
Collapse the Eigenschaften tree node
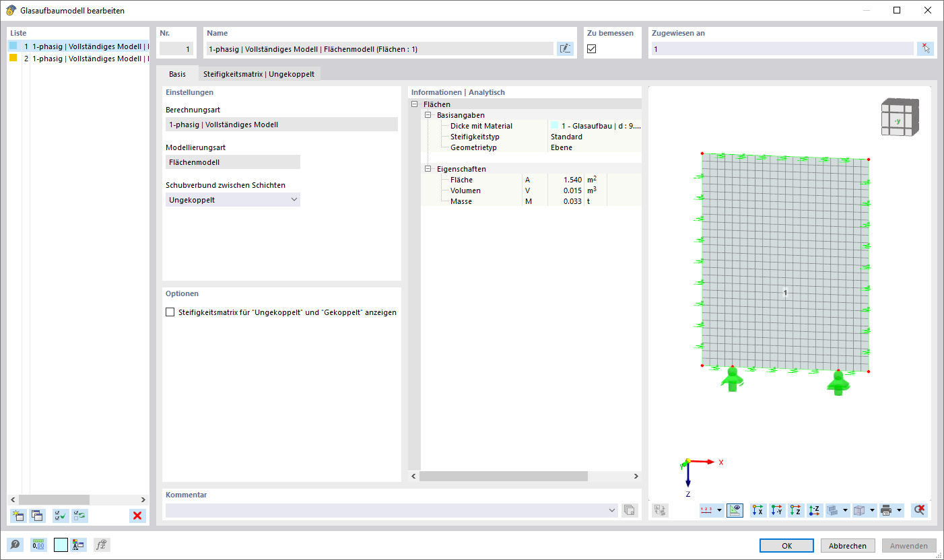(428, 169)
